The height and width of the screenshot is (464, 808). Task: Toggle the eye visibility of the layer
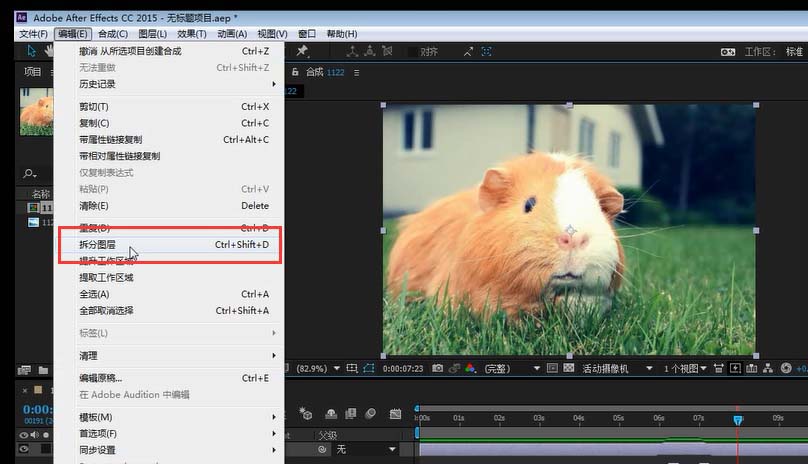[24, 449]
